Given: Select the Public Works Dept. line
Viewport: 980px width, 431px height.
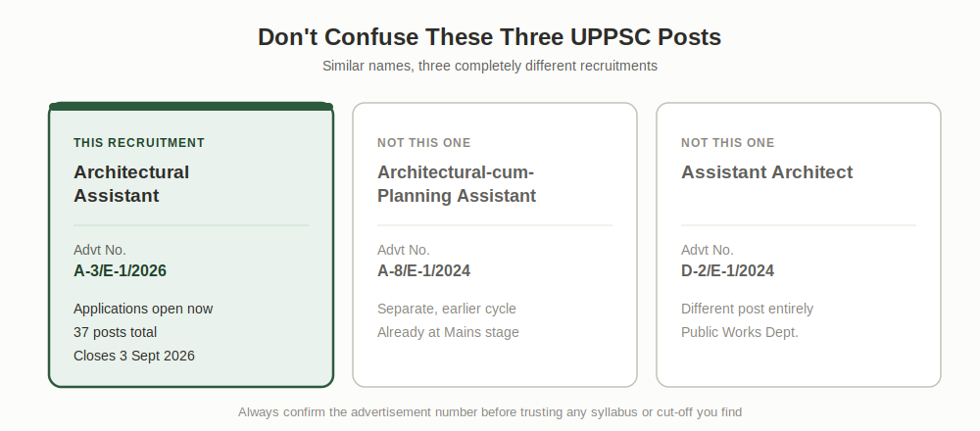Looking at the screenshot, I should (739, 332).
